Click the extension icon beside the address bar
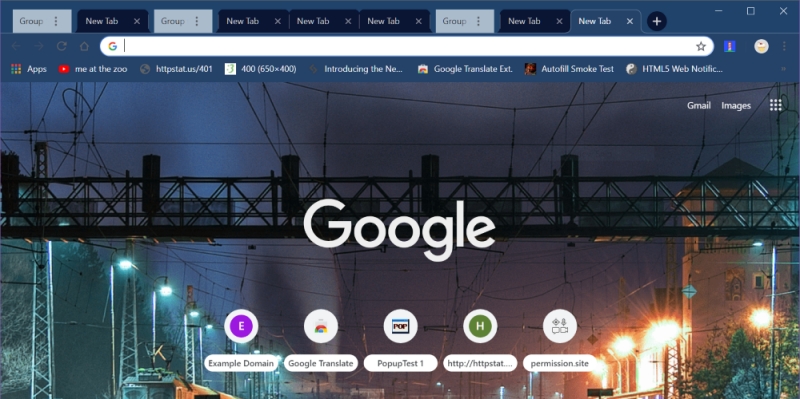The image size is (800, 399). pos(730,46)
